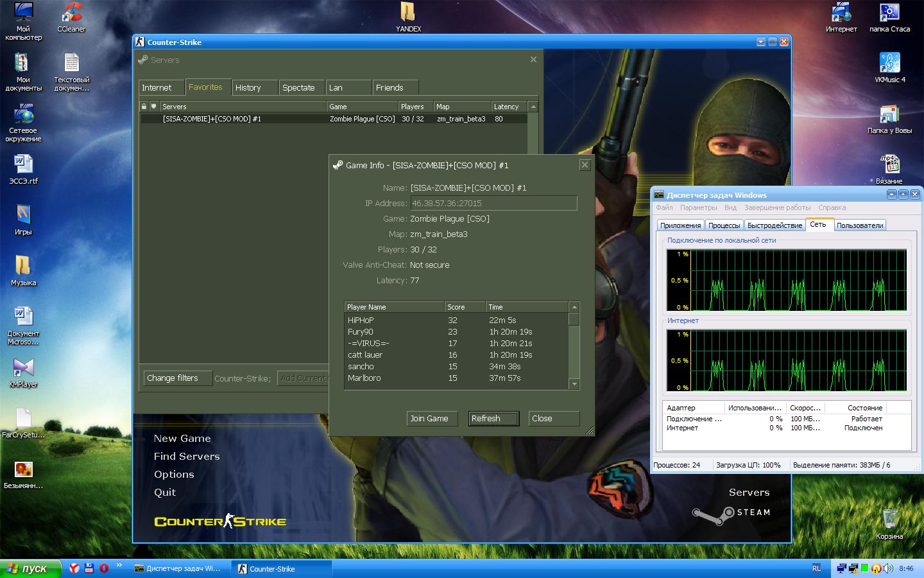
Task: Switch to Процессы tab in Task Manager
Action: [x=724, y=225]
